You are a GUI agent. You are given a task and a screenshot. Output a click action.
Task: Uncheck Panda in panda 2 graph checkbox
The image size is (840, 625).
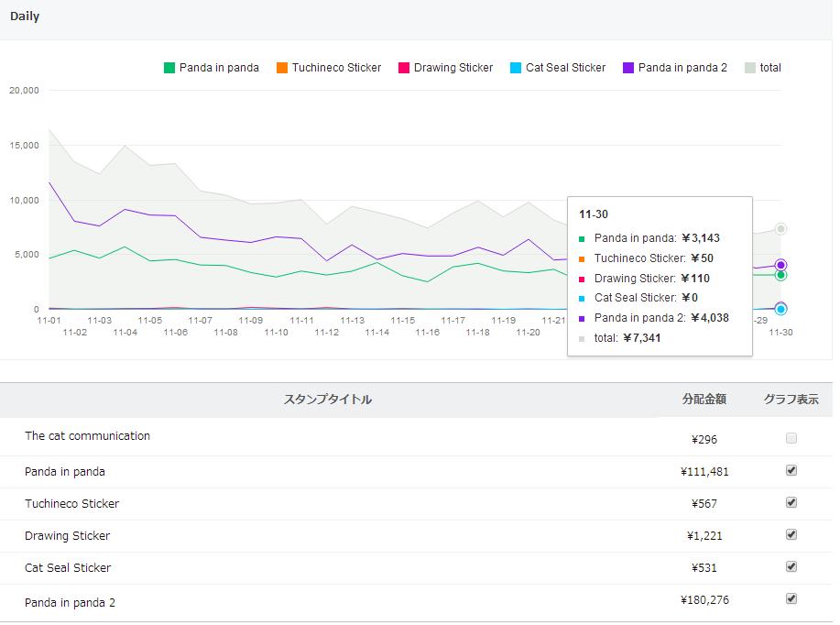(791, 599)
